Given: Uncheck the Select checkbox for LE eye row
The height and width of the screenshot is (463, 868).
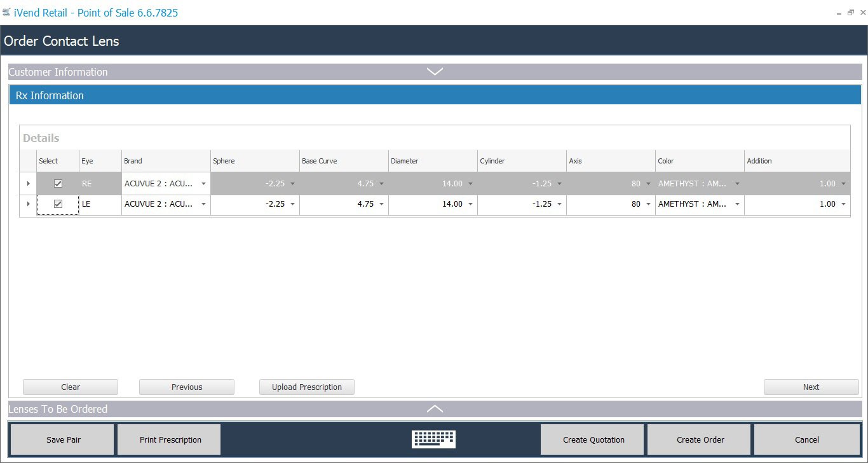Looking at the screenshot, I should [x=58, y=204].
